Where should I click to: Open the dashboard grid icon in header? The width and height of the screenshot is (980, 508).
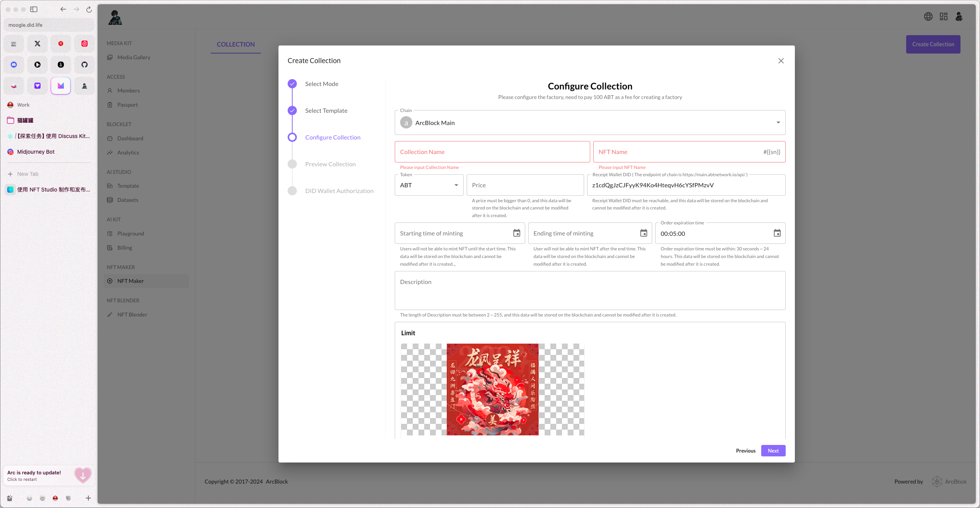point(943,16)
